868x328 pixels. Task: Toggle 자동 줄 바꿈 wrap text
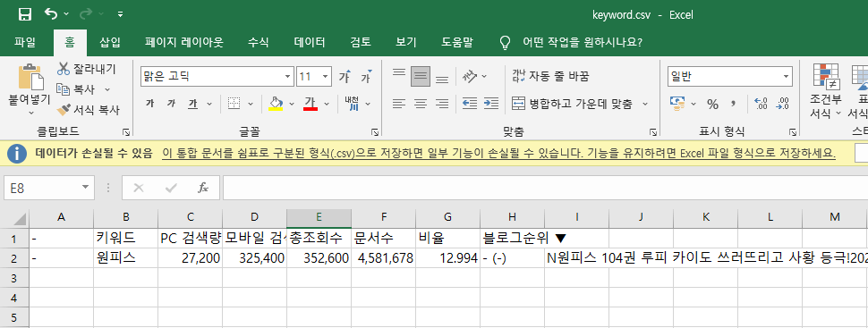[x=550, y=76]
